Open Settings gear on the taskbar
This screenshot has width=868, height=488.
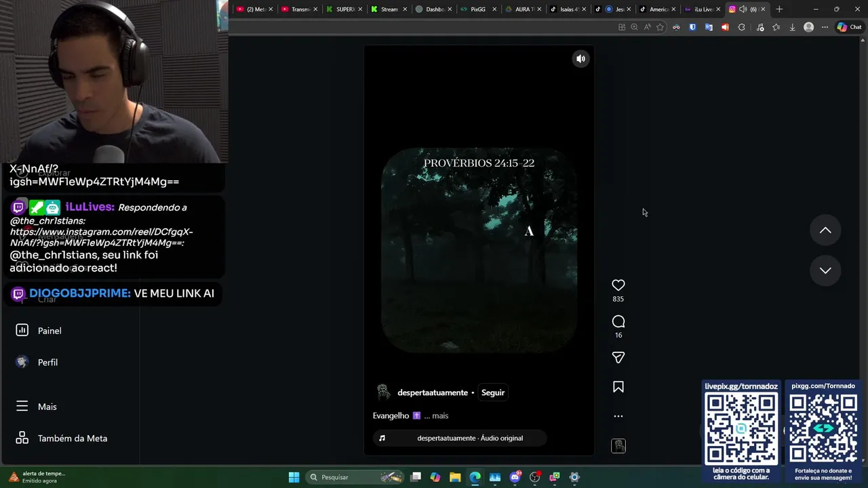pyautogui.click(x=574, y=477)
